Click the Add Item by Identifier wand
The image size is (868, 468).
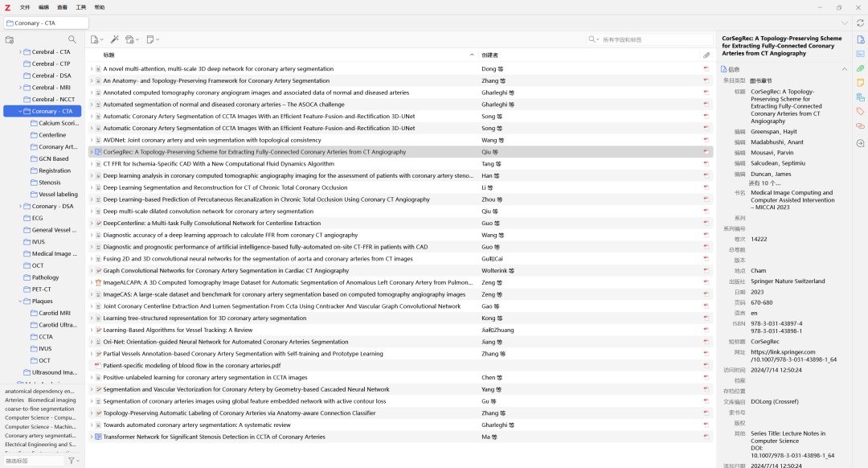(115, 40)
